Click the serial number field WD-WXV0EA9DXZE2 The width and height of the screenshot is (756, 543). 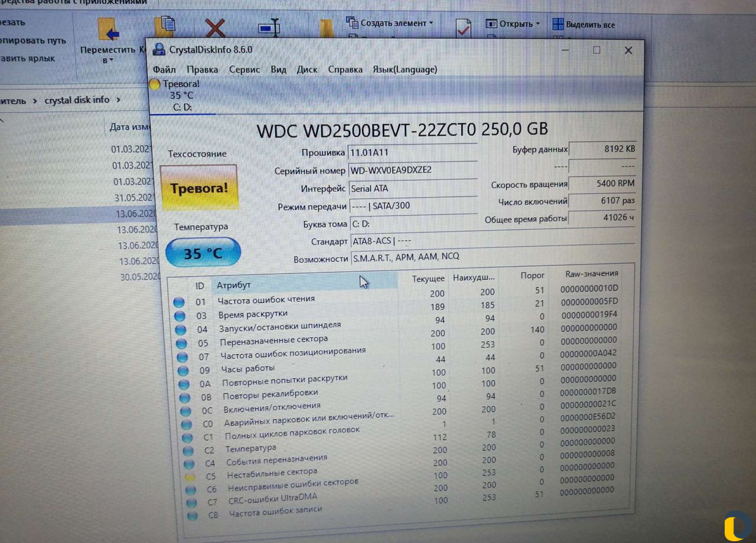[412, 170]
